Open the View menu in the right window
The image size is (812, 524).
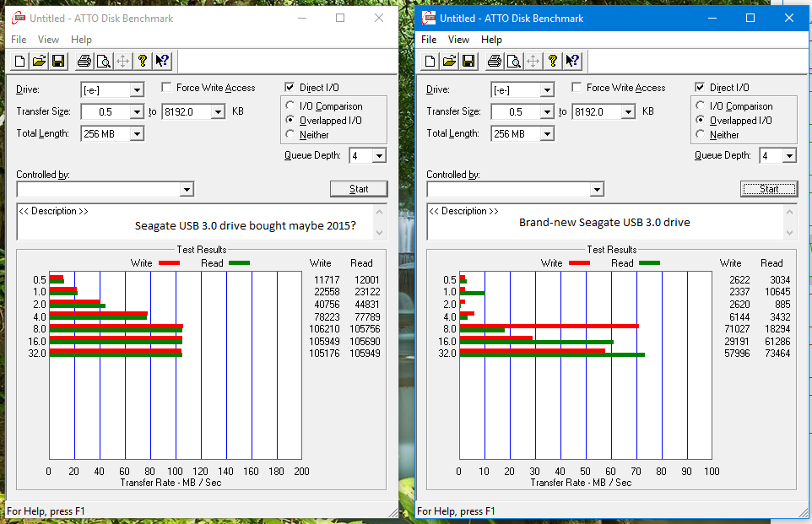tap(458, 39)
